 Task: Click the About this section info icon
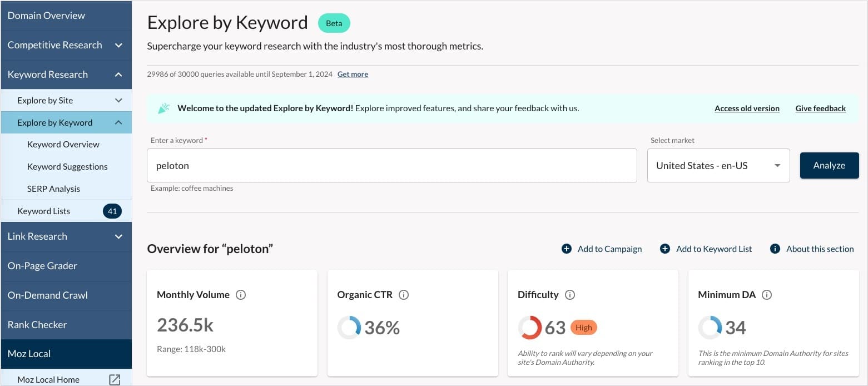point(775,249)
